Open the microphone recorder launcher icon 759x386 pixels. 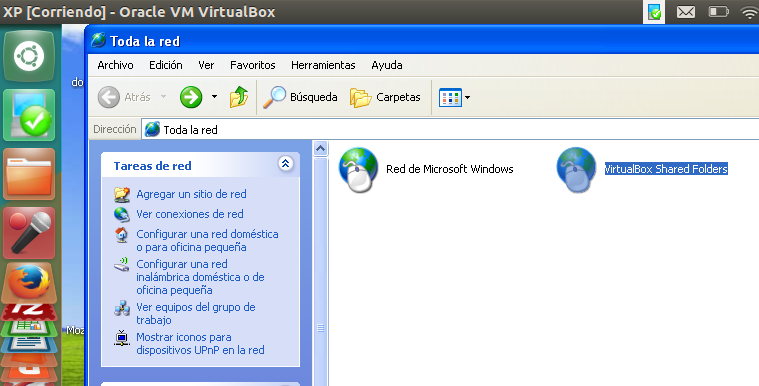[x=29, y=233]
